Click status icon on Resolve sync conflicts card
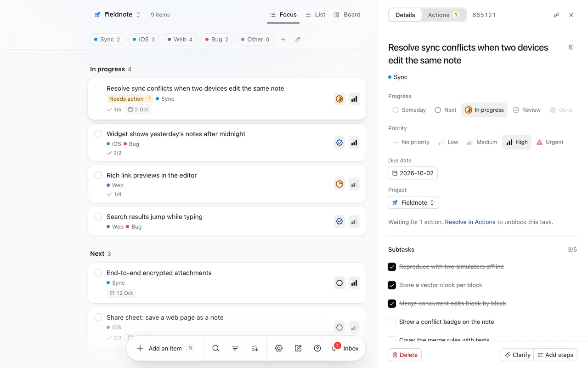This screenshot has width=588, height=368. tap(339, 99)
